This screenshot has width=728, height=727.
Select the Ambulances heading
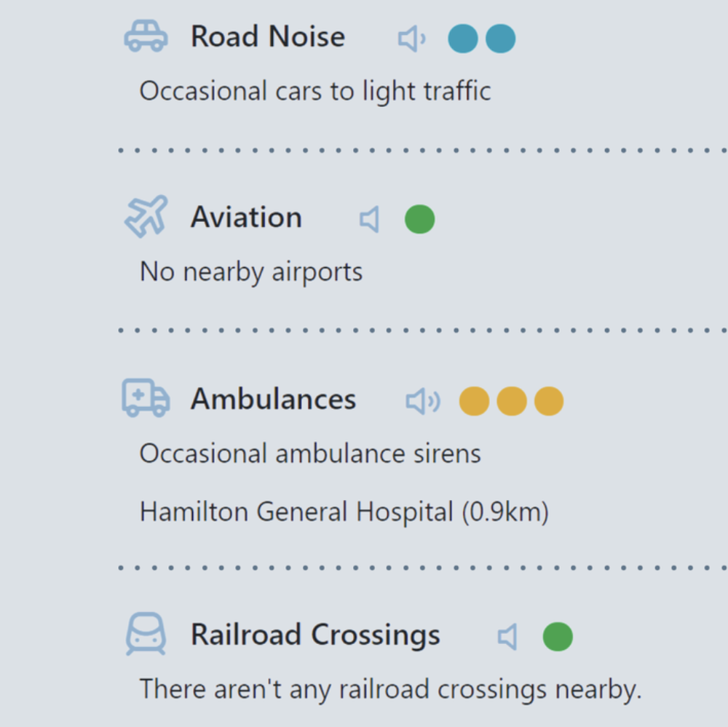click(x=274, y=399)
